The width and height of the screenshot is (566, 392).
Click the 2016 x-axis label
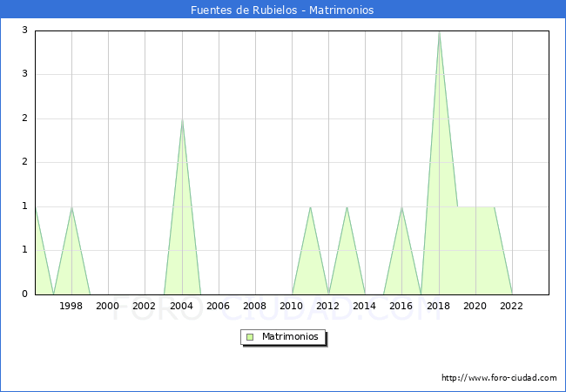pos(401,306)
